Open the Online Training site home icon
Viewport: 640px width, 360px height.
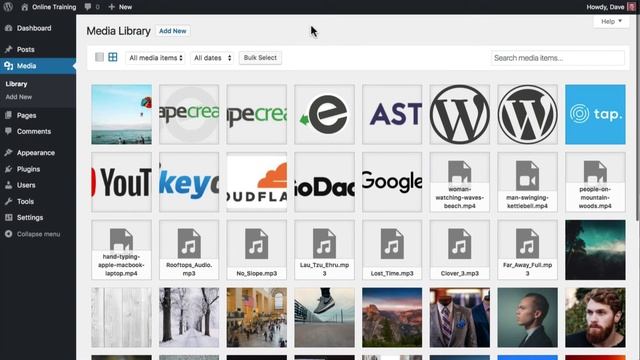24,7
